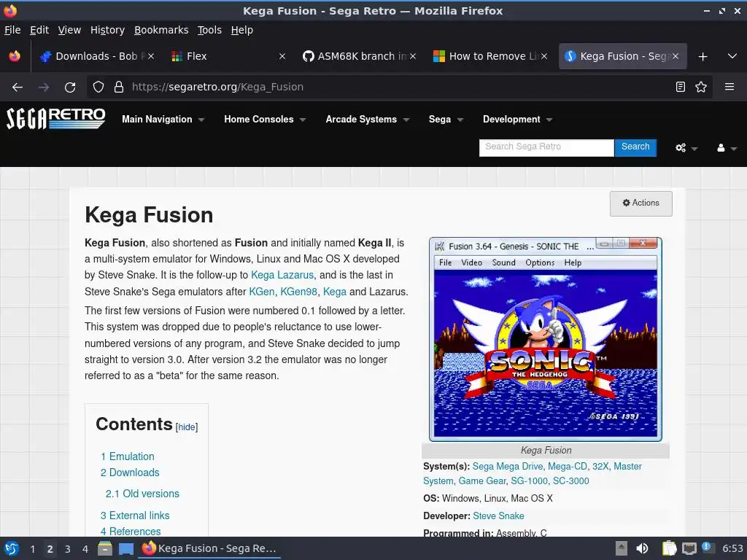Close the ASM68K branch tab

(x=413, y=56)
